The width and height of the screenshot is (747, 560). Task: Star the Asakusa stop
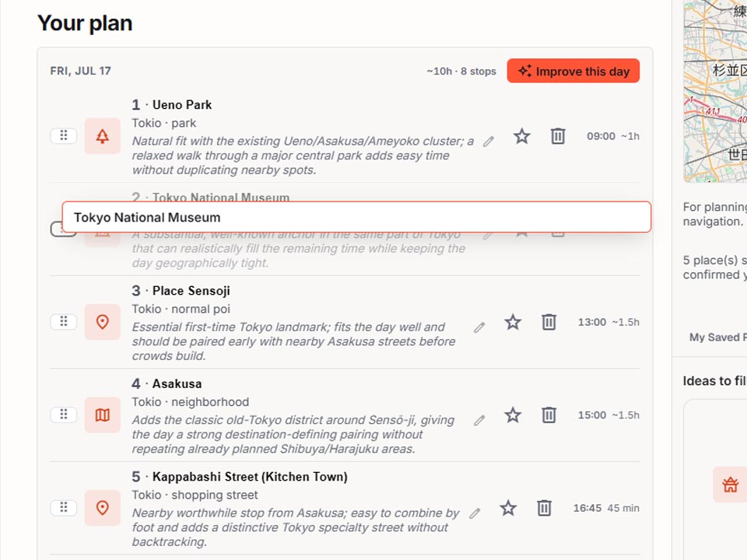pyautogui.click(x=513, y=415)
